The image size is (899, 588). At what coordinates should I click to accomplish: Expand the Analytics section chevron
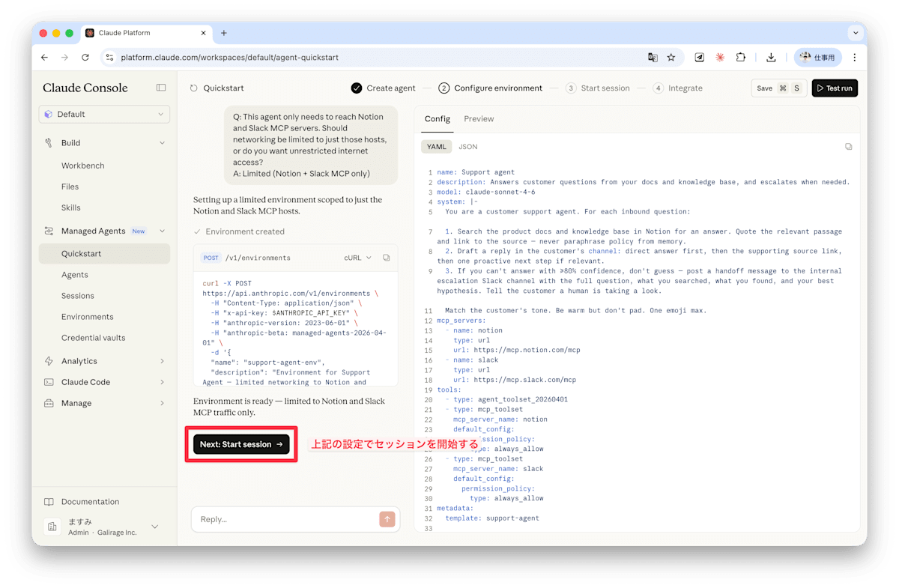(x=162, y=361)
